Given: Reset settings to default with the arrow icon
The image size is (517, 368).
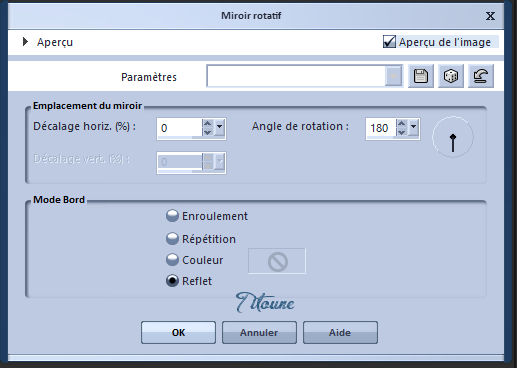Looking at the screenshot, I should point(481,76).
